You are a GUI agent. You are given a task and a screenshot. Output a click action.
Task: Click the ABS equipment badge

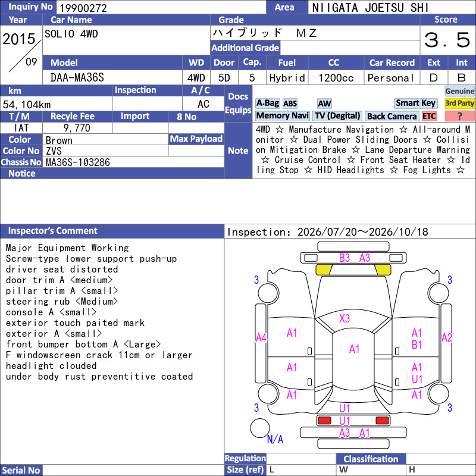pos(290,104)
